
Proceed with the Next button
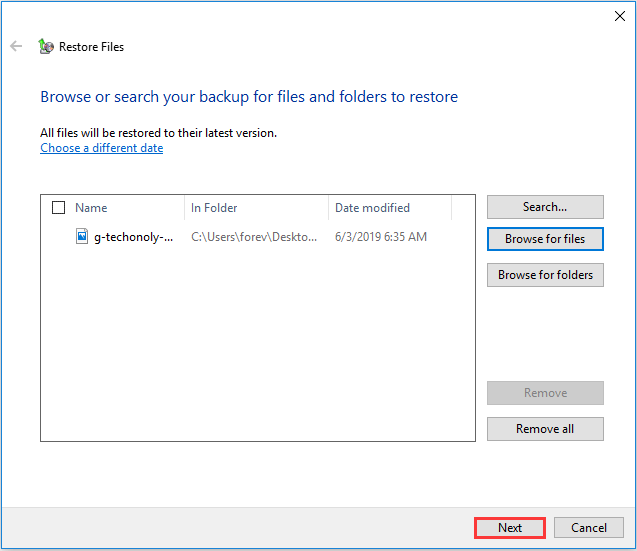(x=510, y=528)
